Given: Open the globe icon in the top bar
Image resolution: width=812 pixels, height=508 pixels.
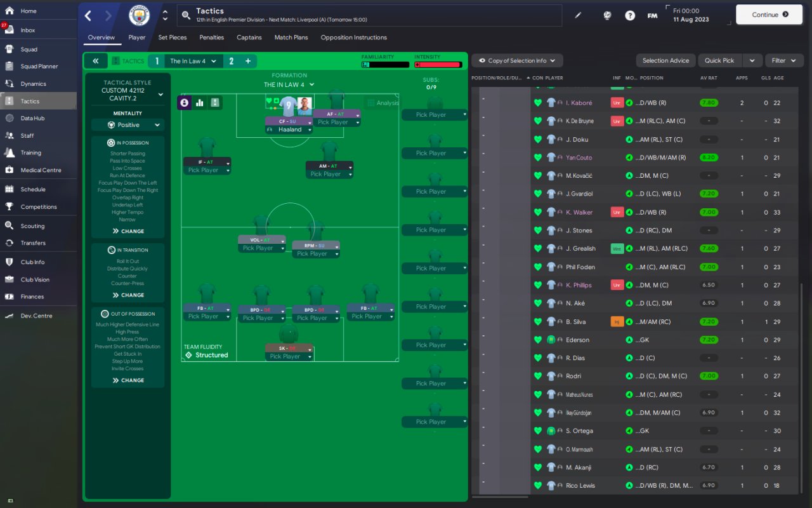Looking at the screenshot, I should pyautogui.click(x=607, y=15).
